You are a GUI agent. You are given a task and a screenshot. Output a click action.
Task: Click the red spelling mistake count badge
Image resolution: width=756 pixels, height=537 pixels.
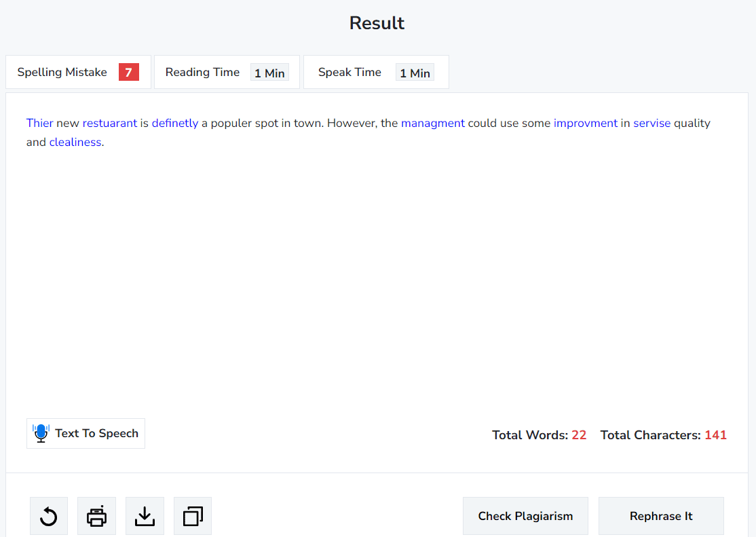(128, 71)
